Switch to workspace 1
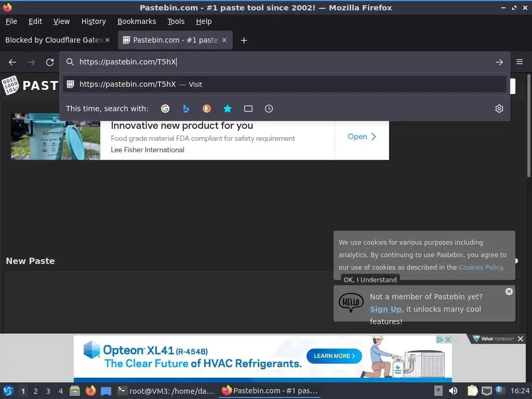 [x=23, y=391]
